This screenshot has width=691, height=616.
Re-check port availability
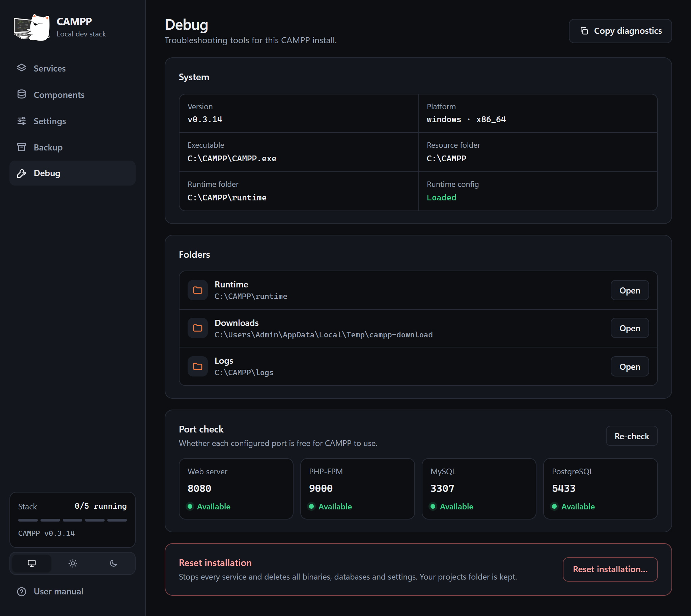point(632,436)
